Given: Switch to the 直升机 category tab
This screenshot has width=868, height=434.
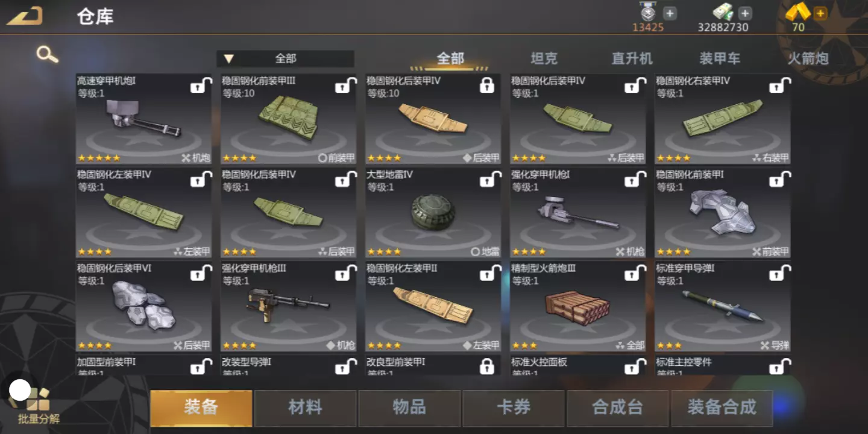Looking at the screenshot, I should (x=632, y=58).
